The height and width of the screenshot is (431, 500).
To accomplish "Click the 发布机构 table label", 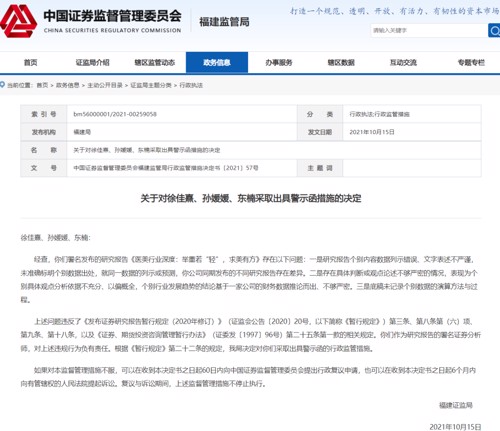I will click(44, 132).
